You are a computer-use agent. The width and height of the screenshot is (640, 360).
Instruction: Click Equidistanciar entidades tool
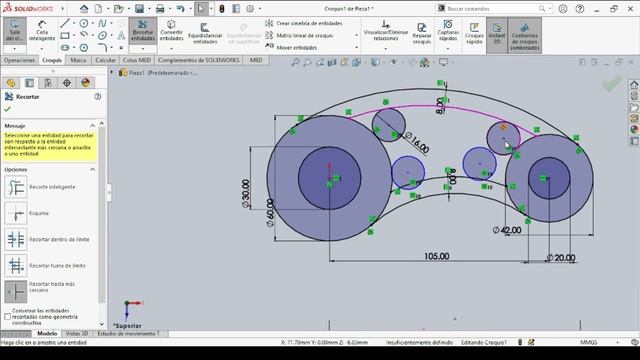point(205,33)
